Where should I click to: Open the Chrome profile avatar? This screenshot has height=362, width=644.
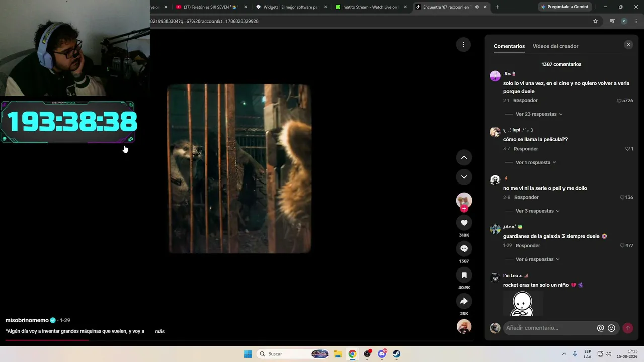[624, 21]
